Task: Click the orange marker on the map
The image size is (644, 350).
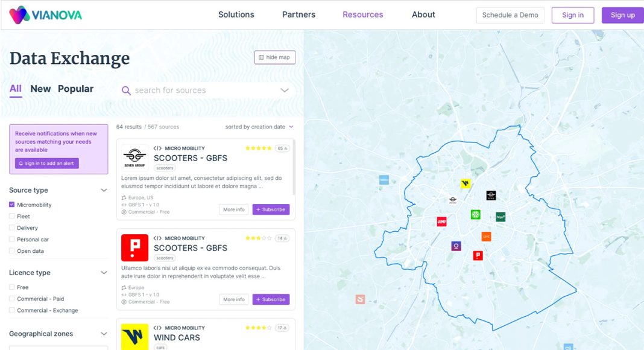Action: coord(486,237)
